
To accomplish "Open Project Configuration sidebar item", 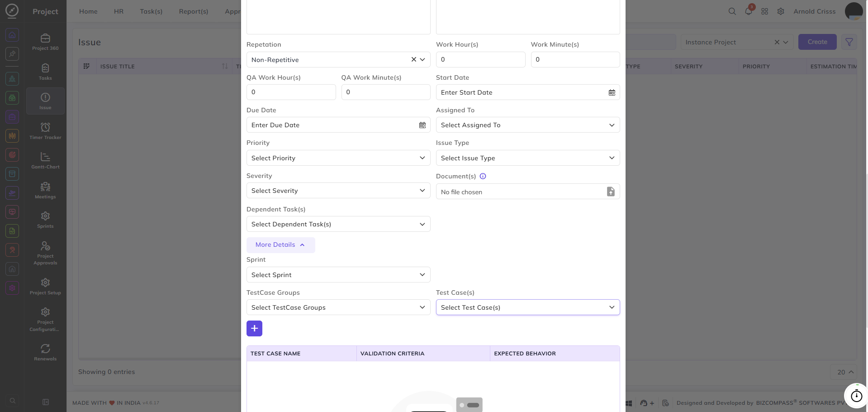I will coord(45,319).
